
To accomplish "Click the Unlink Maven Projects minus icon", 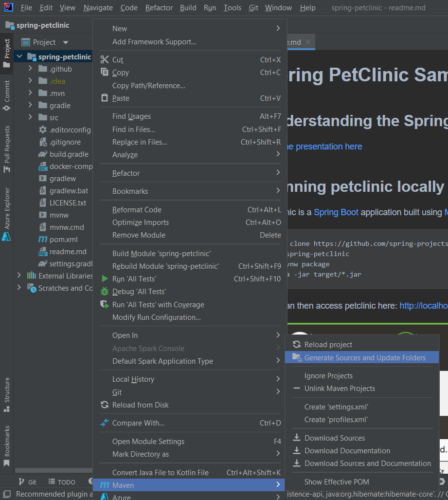I will point(297,388).
